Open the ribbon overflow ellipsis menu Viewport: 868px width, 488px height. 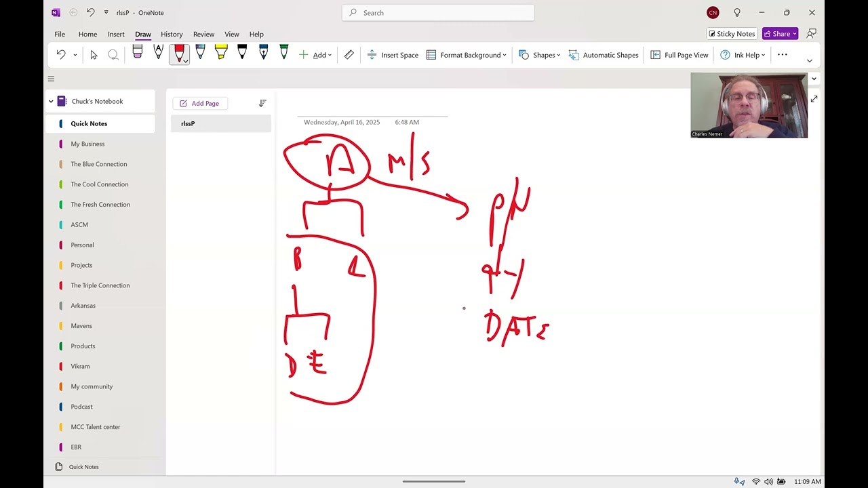(x=782, y=55)
